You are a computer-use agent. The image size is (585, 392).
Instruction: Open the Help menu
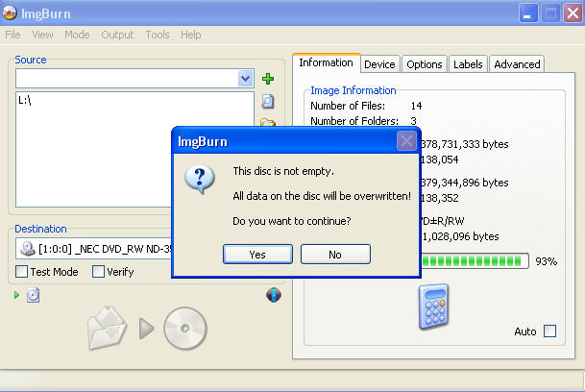(190, 35)
